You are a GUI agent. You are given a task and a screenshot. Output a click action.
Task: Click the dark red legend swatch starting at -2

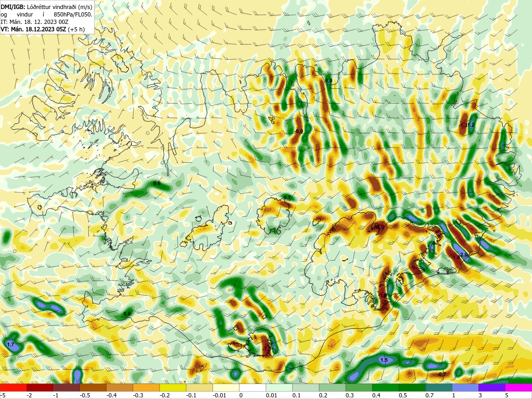coord(40,388)
